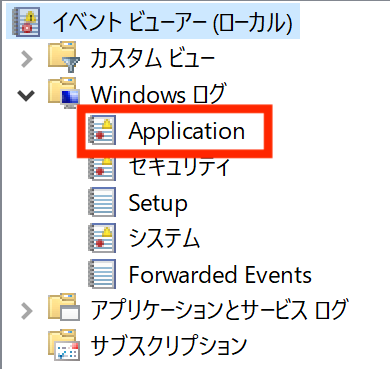Click the Windows ログ folder icon
This screenshot has height=369, width=390.
(x=64, y=93)
